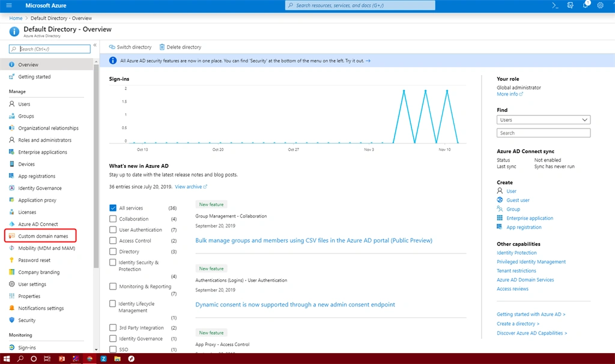
Task: Focus the Find search field
Action: pos(543,133)
